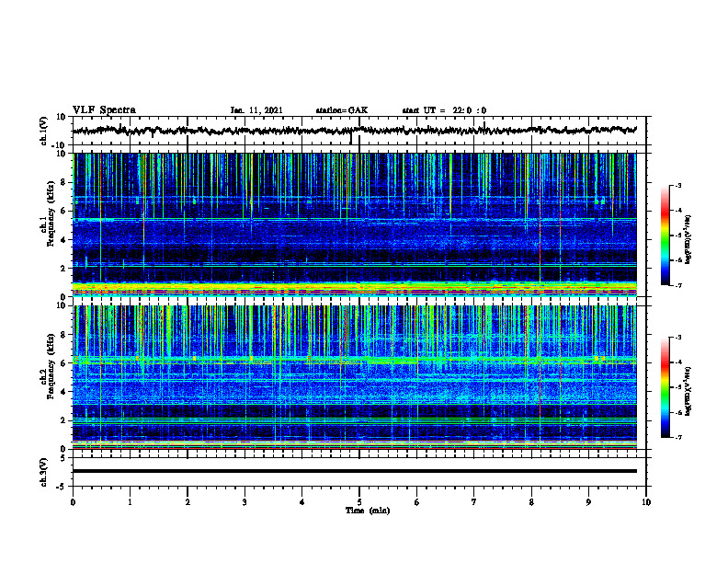Screen dimensions: 728x563
Task: Click the "8" kHz tick on ch.2 spectrogram axis
Action: tap(64, 335)
